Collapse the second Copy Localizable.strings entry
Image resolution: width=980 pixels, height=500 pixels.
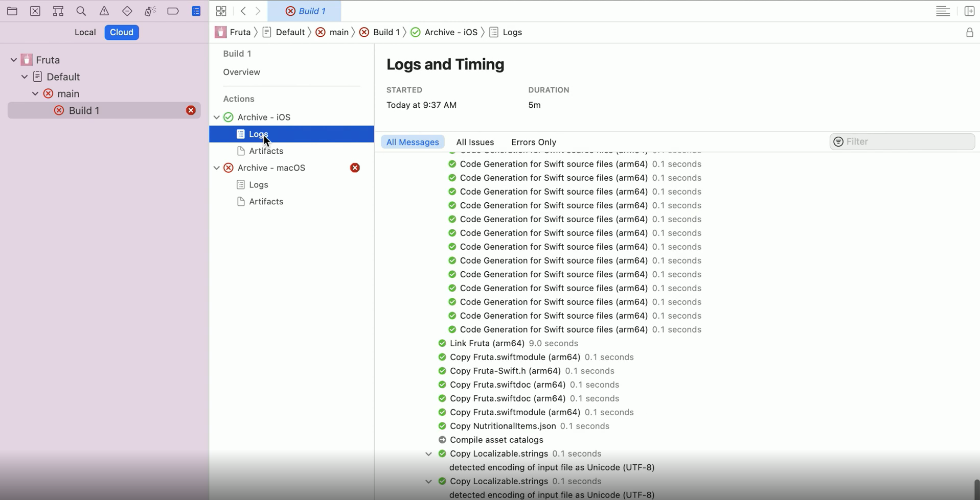(428, 481)
